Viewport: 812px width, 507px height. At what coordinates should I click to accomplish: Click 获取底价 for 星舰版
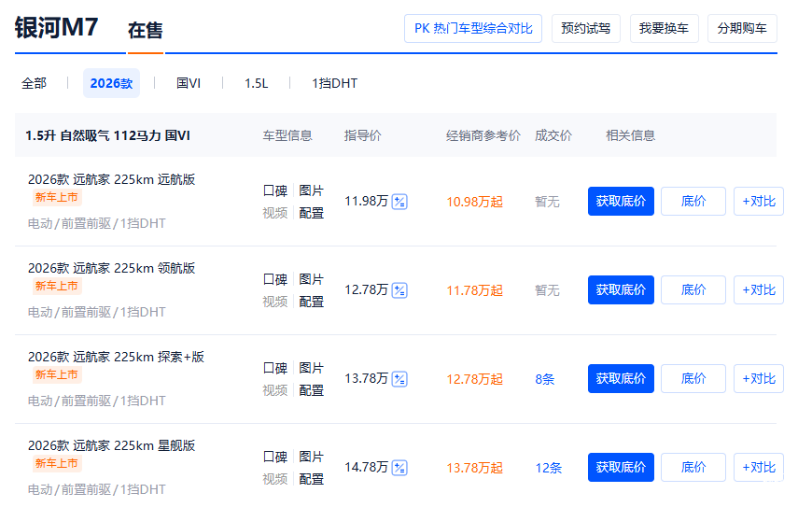coord(621,467)
